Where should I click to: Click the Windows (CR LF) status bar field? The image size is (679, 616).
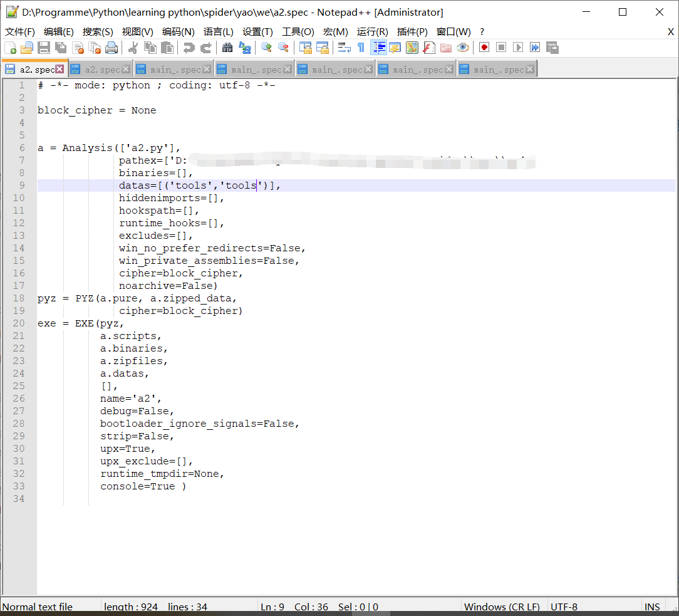coord(502,607)
